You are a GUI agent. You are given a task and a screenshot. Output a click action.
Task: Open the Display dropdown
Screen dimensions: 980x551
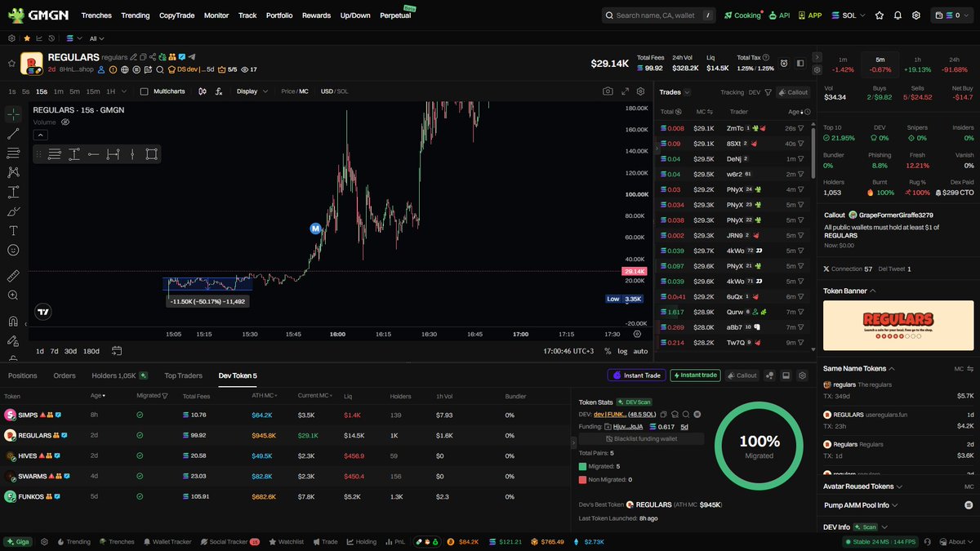click(x=252, y=91)
